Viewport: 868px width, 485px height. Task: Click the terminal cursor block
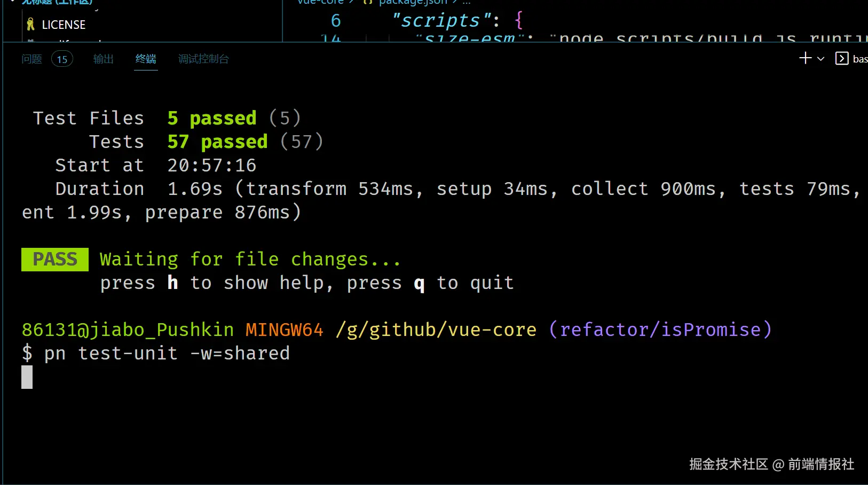(27, 377)
